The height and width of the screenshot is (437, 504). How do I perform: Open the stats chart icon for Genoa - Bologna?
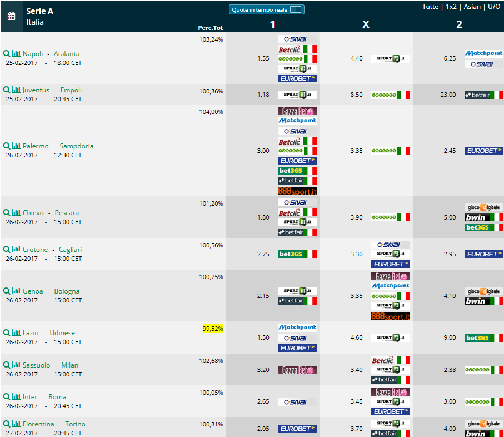tap(16, 291)
